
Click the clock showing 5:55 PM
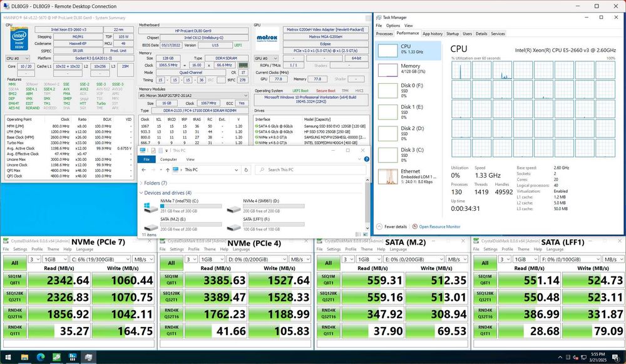[598, 357]
